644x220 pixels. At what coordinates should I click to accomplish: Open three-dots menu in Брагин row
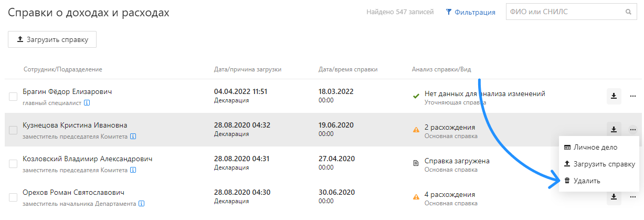(633, 96)
